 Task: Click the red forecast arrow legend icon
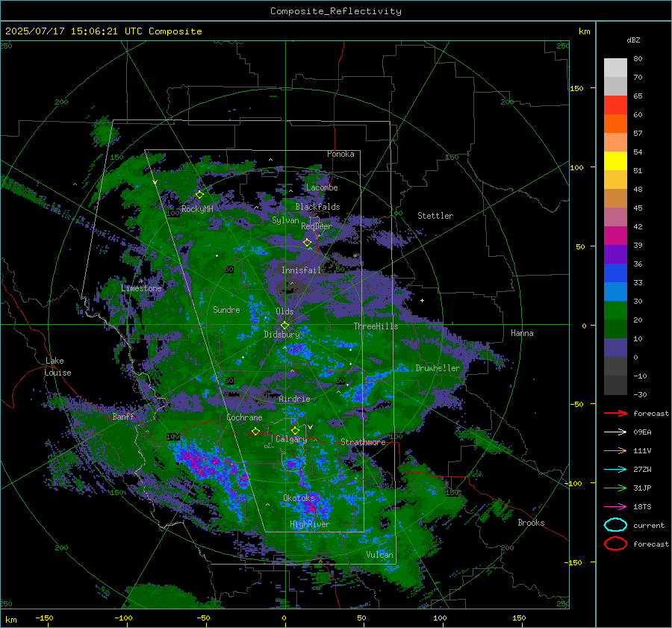pos(615,413)
